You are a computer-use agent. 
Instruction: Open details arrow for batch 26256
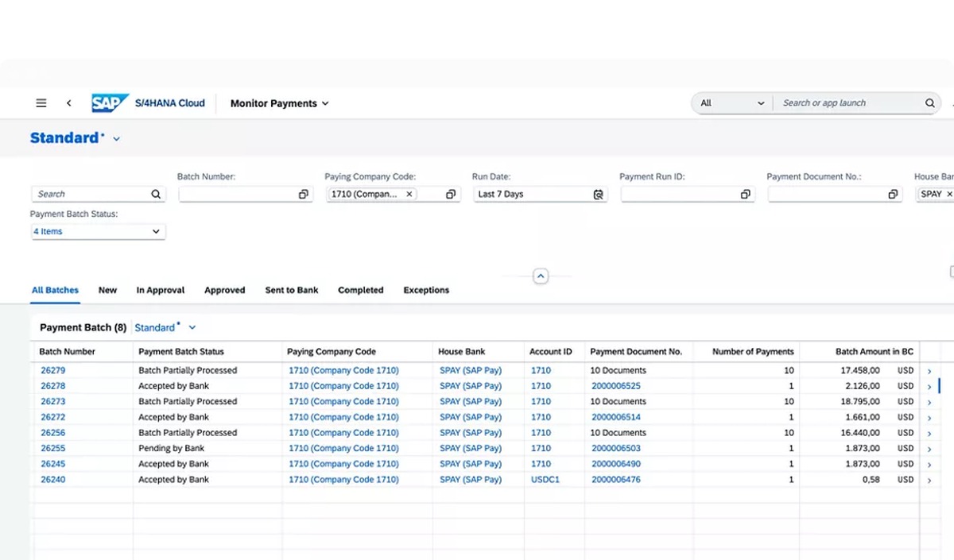929,434
